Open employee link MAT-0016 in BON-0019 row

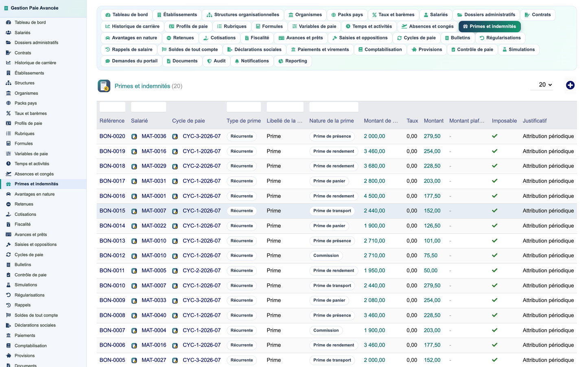pos(154,151)
